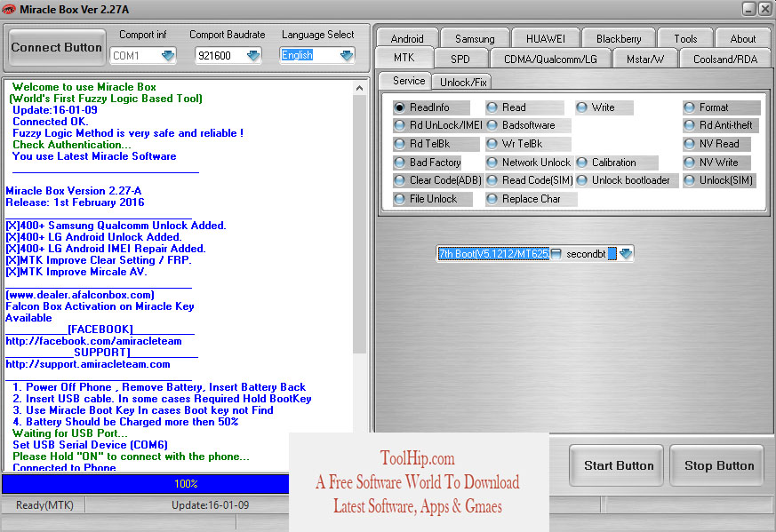Go to the About tab
The image size is (776, 532).
pos(743,38)
